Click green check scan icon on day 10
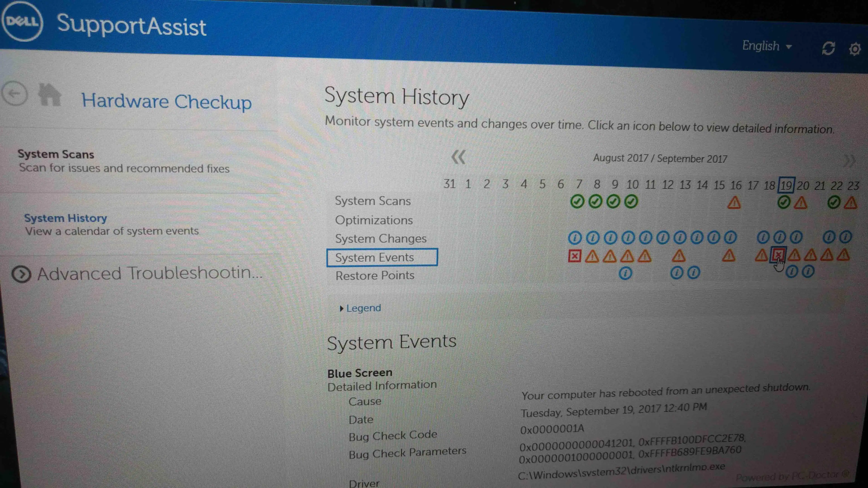This screenshot has height=488, width=868. pyautogui.click(x=631, y=202)
